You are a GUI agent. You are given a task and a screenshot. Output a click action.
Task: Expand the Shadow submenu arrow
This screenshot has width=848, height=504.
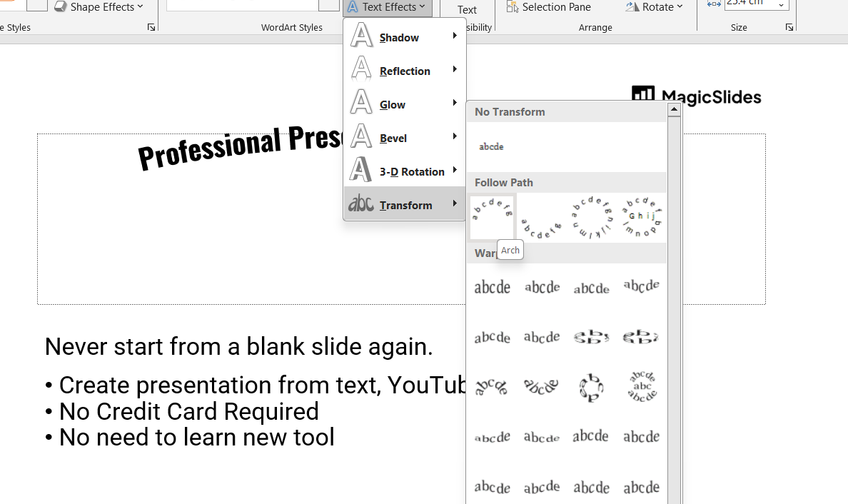pyautogui.click(x=455, y=36)
